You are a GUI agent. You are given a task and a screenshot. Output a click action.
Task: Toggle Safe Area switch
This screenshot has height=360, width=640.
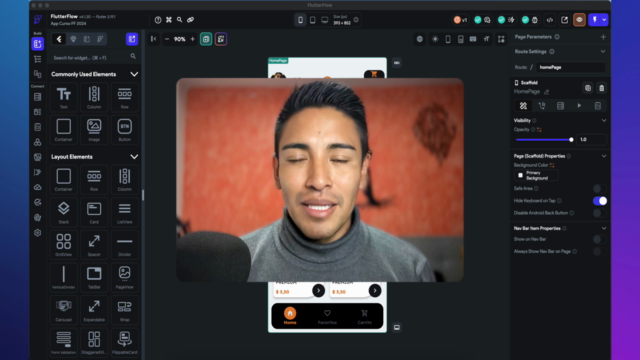[x=600, y=189]
